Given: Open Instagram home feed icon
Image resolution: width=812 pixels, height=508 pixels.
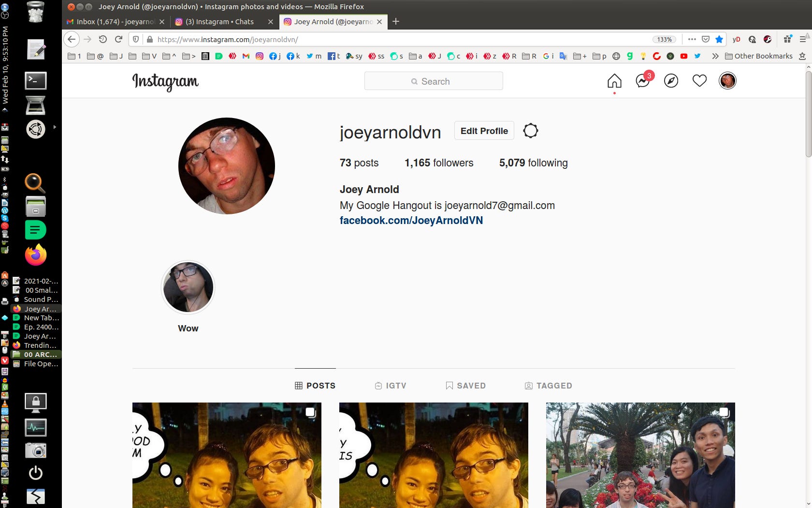Looking at the screenshot, I should [614, 81].
